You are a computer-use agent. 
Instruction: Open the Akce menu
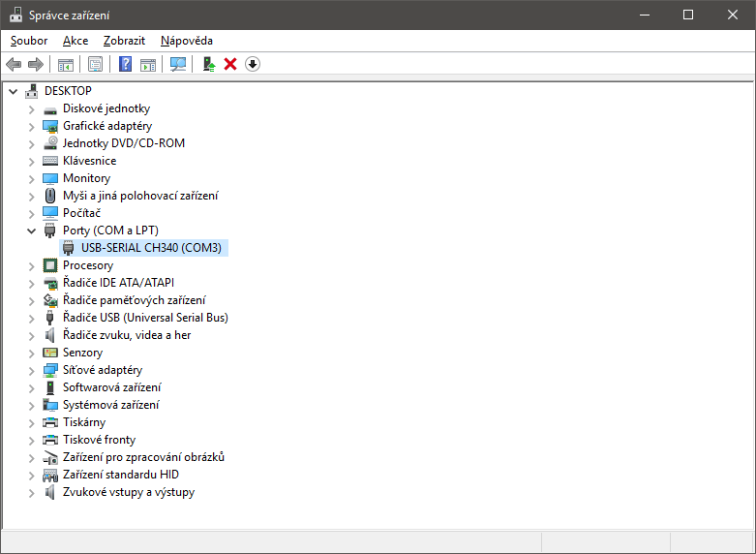pos(76,41)
